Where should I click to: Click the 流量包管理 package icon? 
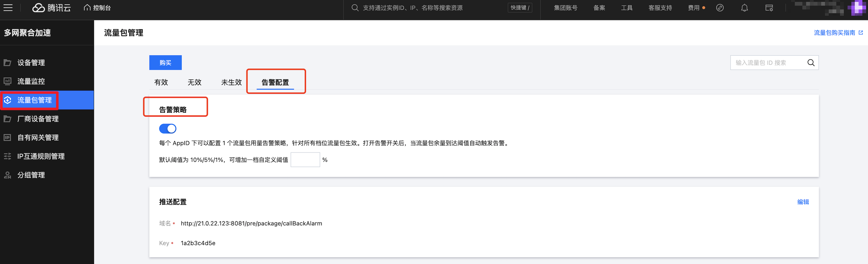[8, 100]
